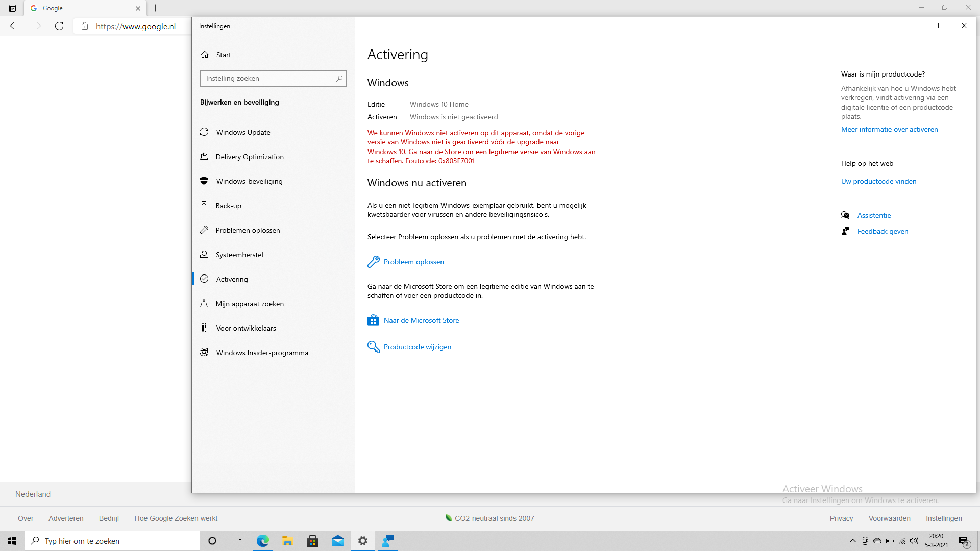Viewport: 980px width, 551px height.
Task: Click the Probleem oplossen link
Action: click(x=413, y=262)
